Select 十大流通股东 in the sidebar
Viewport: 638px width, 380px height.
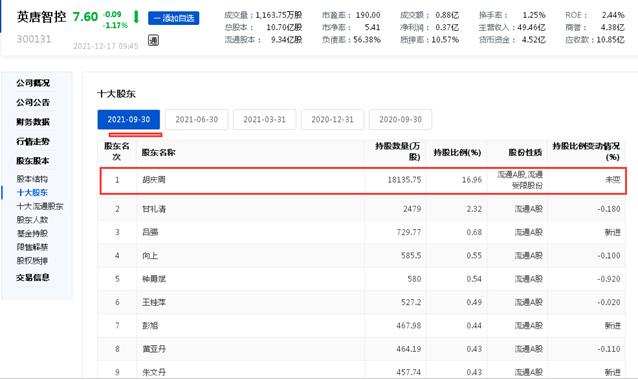(x=40, y=206)
